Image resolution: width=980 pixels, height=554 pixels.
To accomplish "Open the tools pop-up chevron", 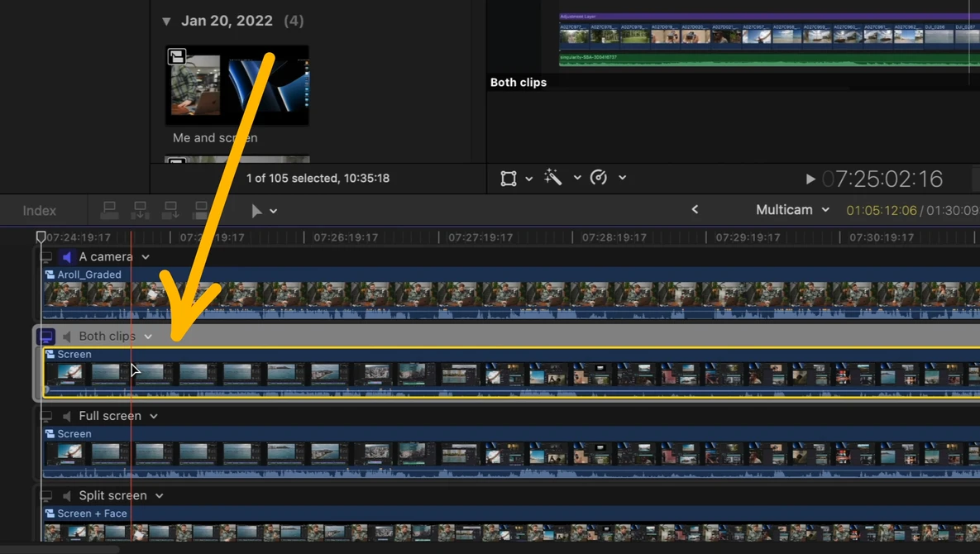I will click(273, 211).
